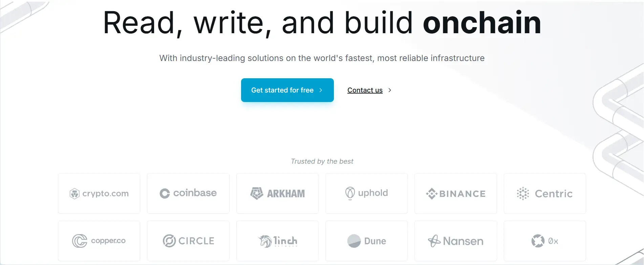This screenshot has width=644, height=265.
Task: Click the Dune sphere logo icon
Action: coord(354,241)
